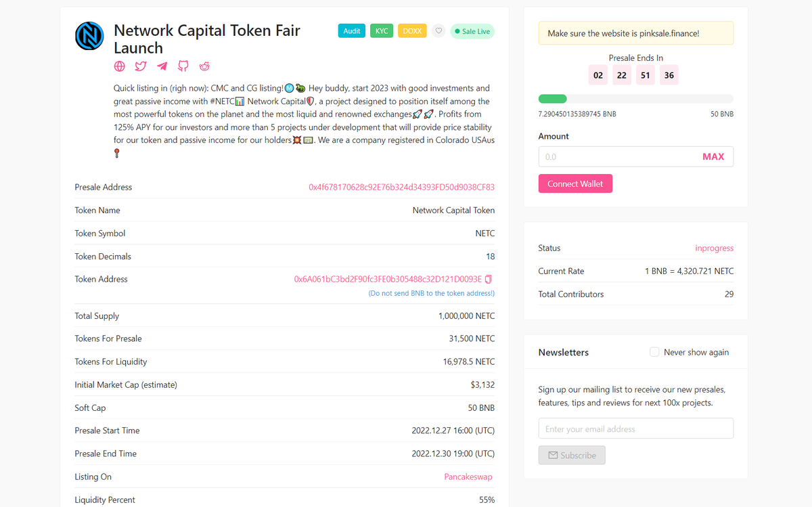Click the Amount input field

(x=619, y=156)
